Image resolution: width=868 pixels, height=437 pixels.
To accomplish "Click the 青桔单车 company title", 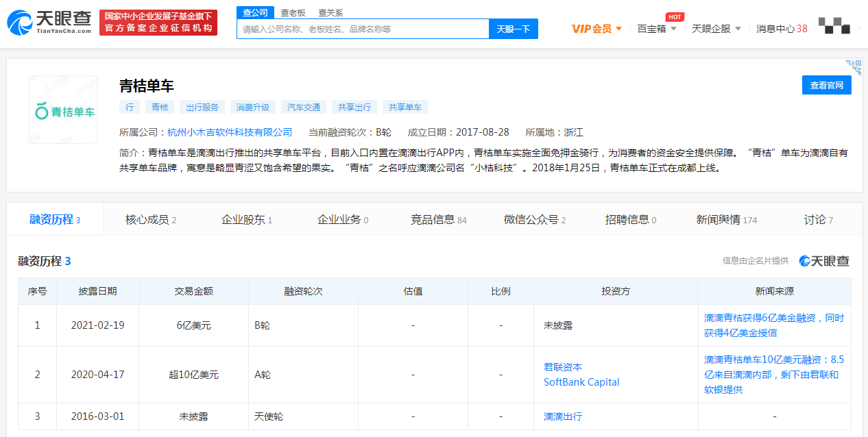I will [147, 86].
